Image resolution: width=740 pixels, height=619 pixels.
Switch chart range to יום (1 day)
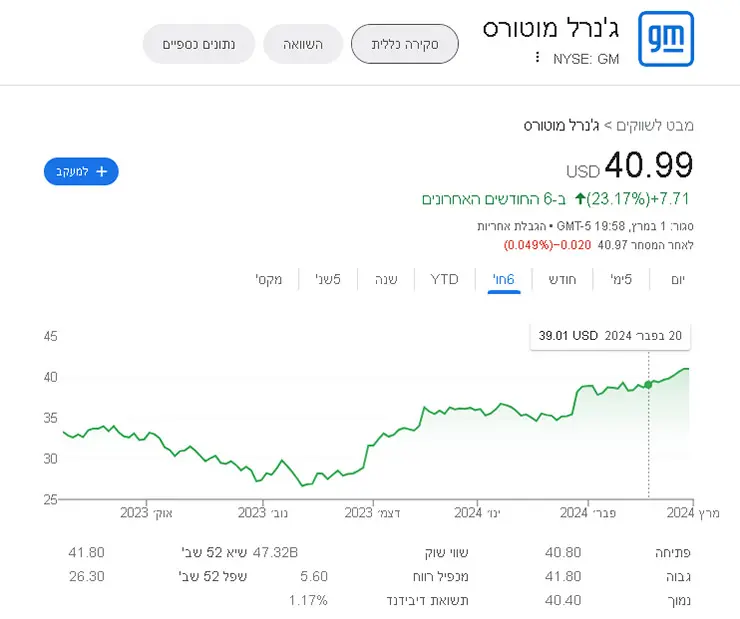678,279
